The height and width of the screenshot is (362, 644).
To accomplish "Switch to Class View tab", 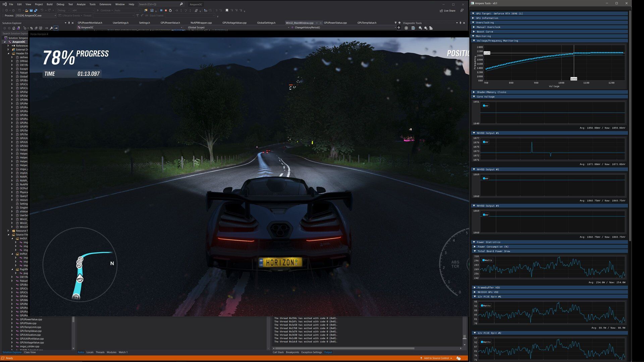I will point(30,352).
